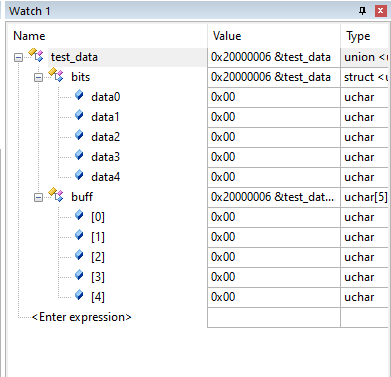Select the [2] array element
The image size is (391, 377).
click(x=98, y=257)
